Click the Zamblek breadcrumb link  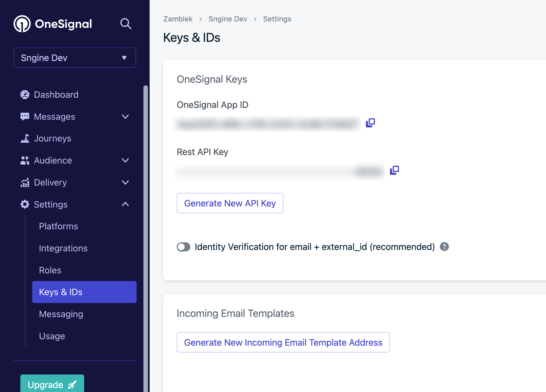pos(178,19)
